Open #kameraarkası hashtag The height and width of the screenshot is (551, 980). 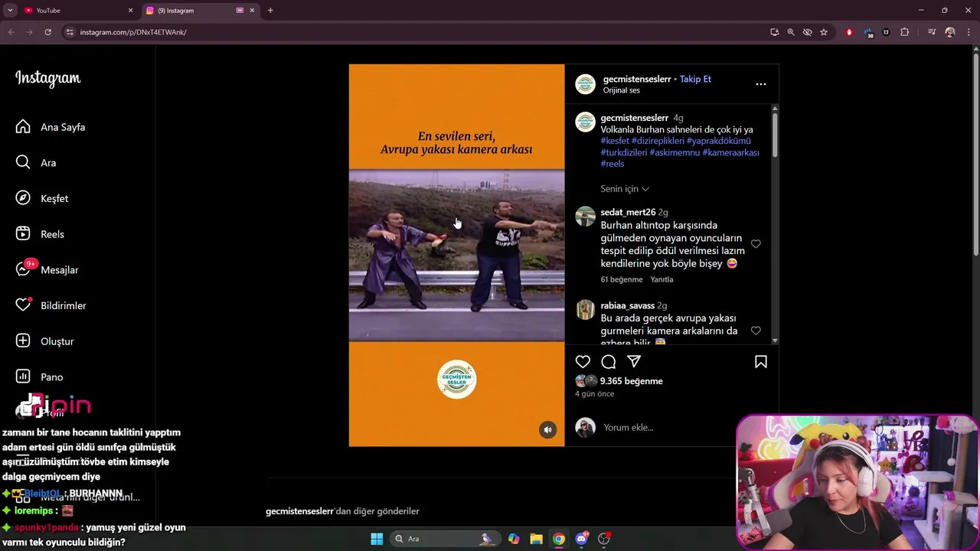[x=731, y=152]
